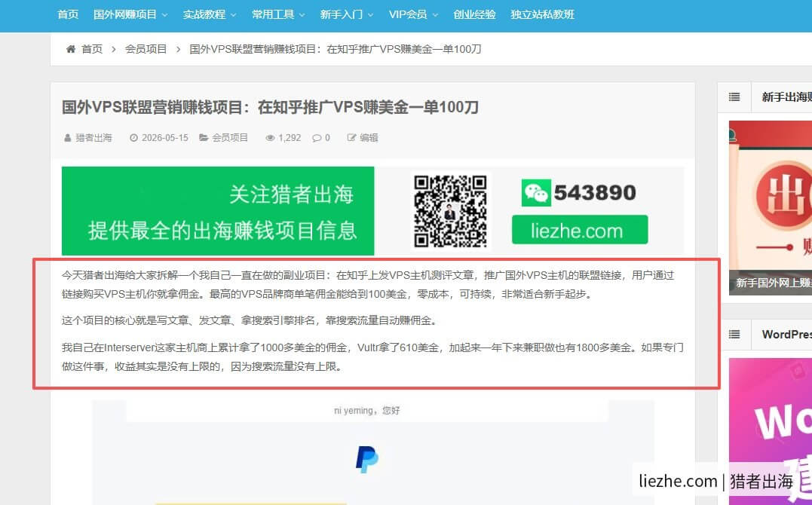Viewport: 812px width, 505px height.
Task: Expand the 国外网赚项目 dropdown chevron
Action: (164, 15)
